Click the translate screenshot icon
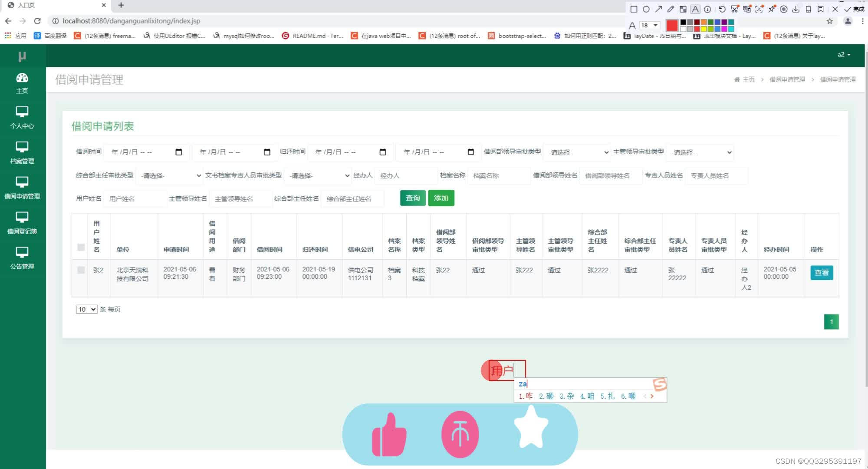 [x=747, y=9]
